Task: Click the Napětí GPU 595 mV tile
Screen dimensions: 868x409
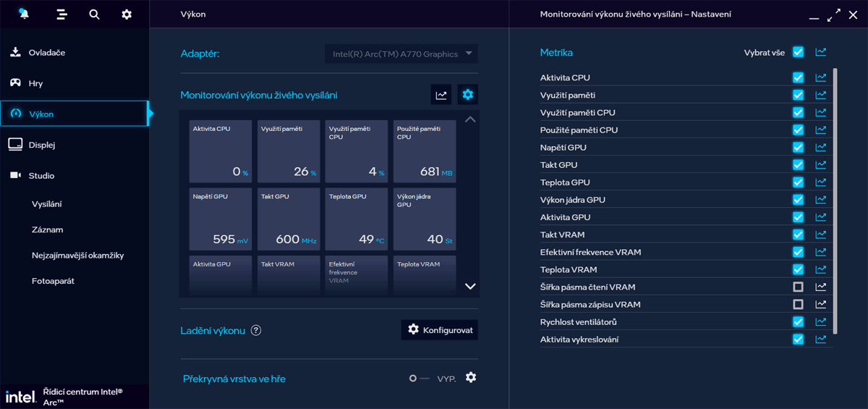Action: click(x=221, y=219)
